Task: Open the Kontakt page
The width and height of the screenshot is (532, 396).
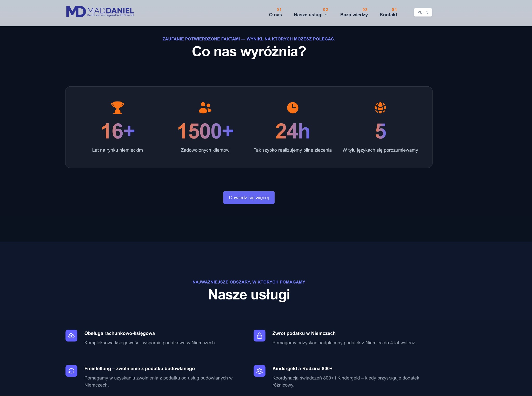Action: 388,15
